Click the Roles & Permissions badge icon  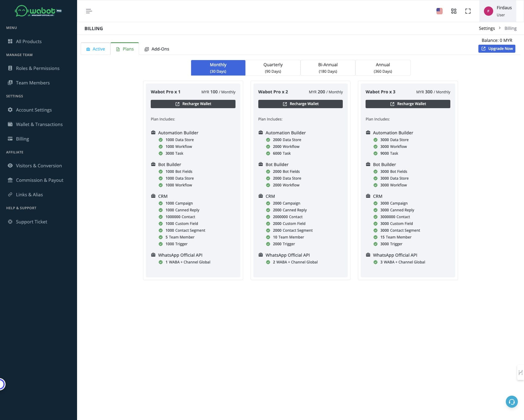pos(10,68)
